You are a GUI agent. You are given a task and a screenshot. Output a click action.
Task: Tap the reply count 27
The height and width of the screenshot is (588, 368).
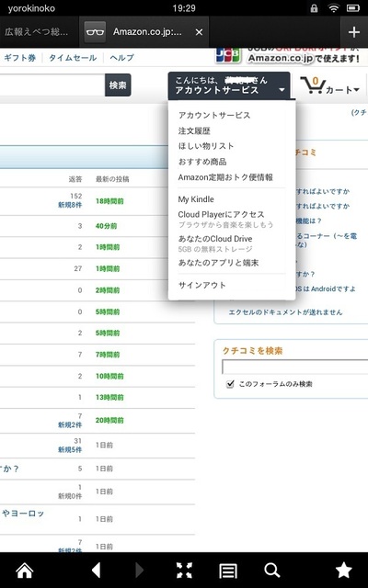tap(77, 268)
